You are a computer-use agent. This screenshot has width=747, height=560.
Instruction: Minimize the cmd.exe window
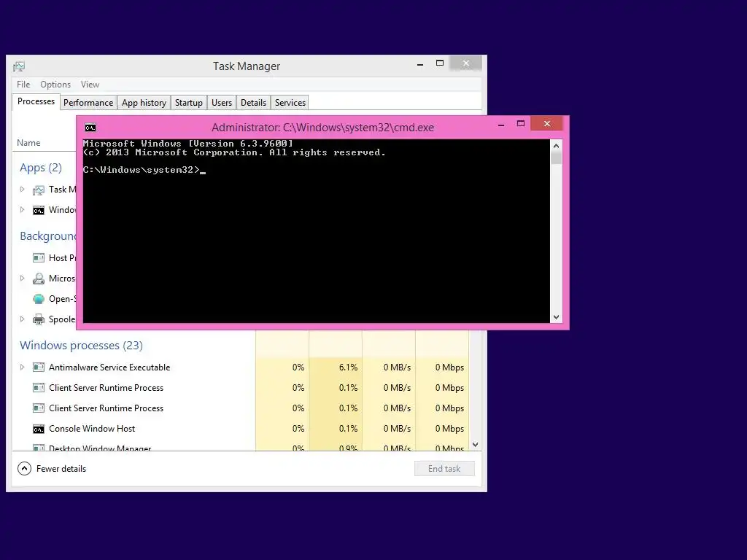501,124
